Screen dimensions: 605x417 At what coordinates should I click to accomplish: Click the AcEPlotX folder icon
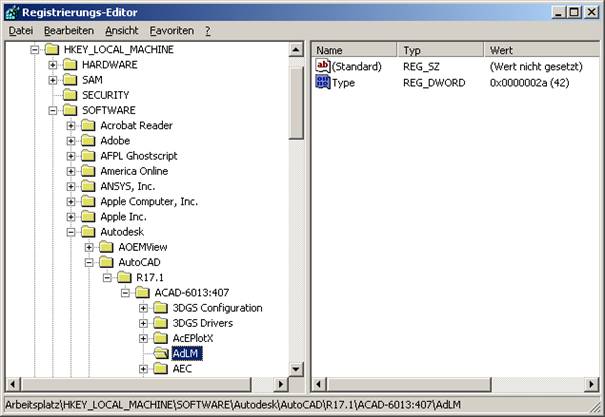[161, 338]
